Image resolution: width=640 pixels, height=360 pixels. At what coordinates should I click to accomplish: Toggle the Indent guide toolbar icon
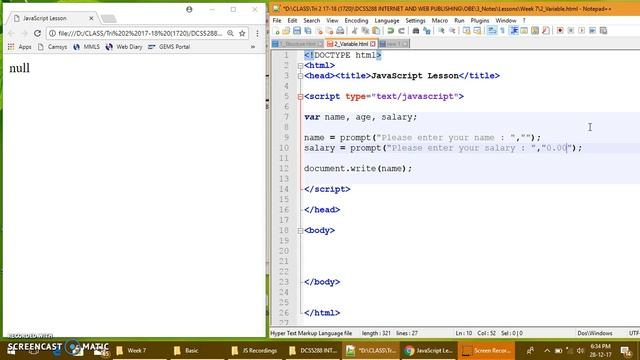pos(514,31)
